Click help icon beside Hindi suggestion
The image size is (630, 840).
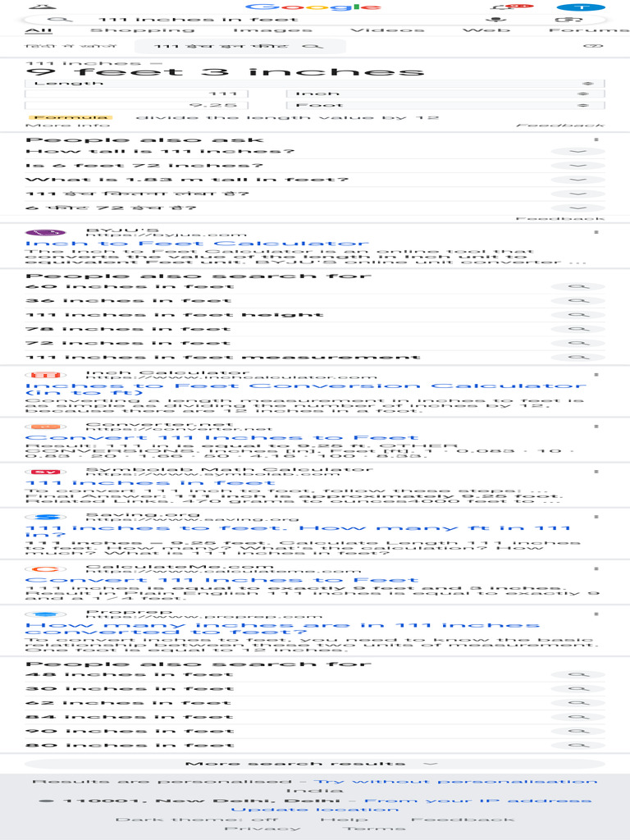pyautogui.click(x=592, y=47)
